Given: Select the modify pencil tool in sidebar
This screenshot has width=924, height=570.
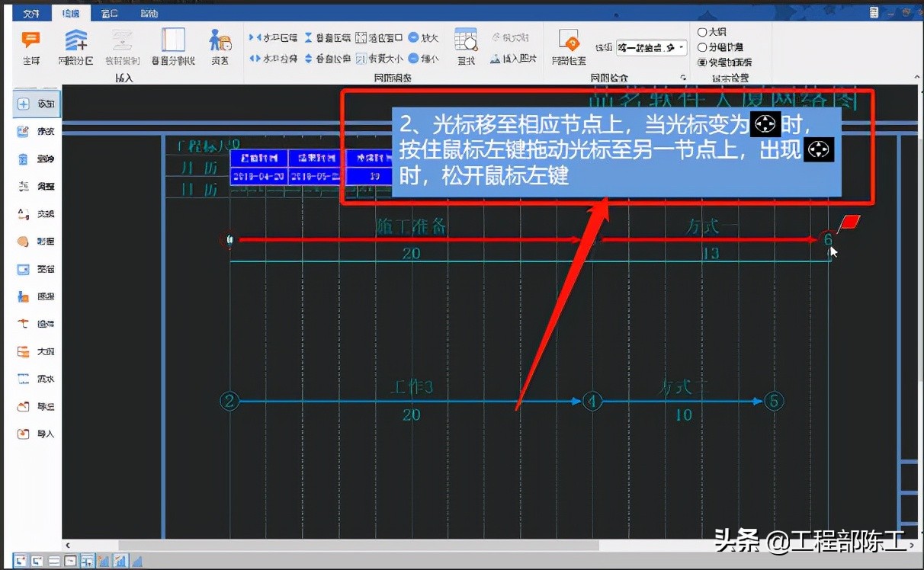Looking at the screenshot, I should click(37, 131).
